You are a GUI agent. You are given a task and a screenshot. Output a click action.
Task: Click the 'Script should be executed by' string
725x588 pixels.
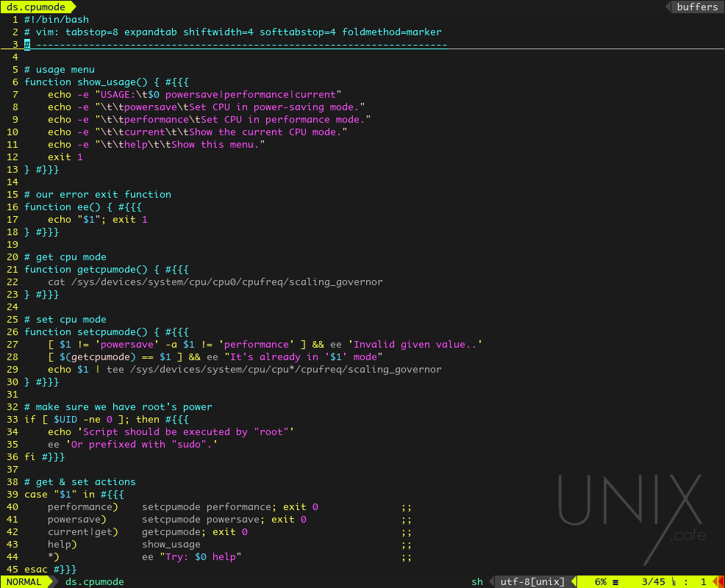186,431
